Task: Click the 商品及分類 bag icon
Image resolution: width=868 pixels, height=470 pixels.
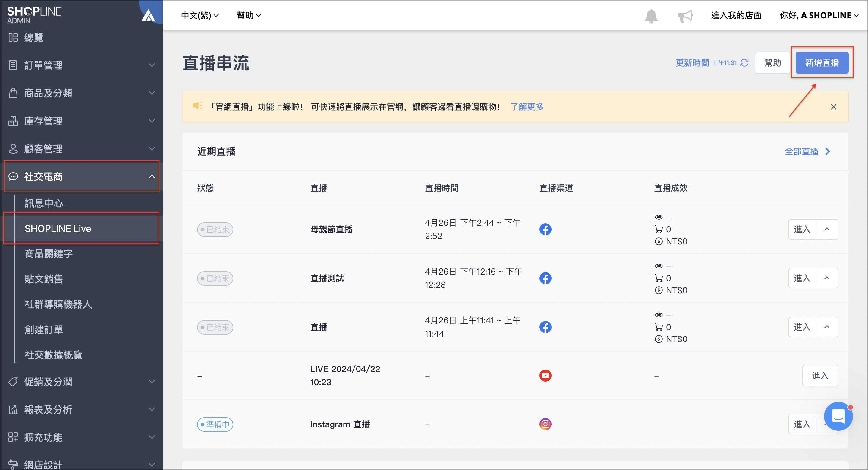Action: (13, 93)
